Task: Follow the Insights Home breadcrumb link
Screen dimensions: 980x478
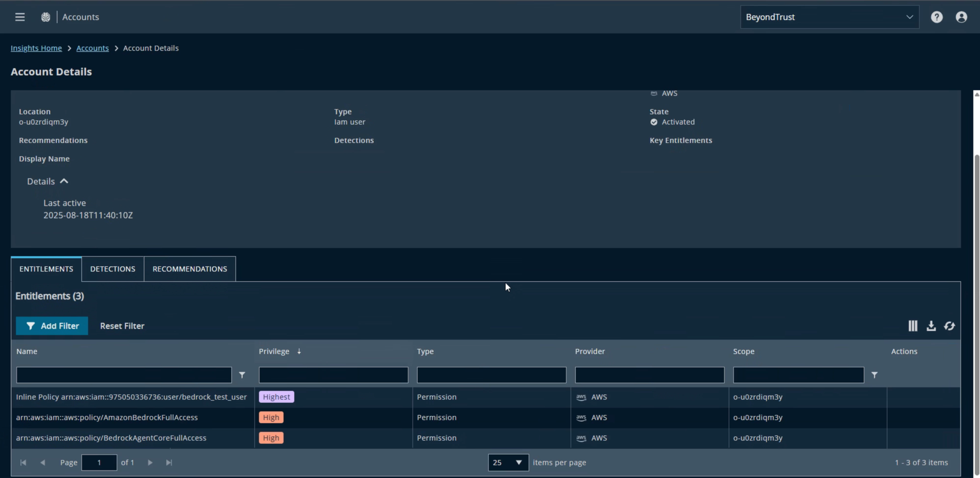Action: click(x=36, y=48)
